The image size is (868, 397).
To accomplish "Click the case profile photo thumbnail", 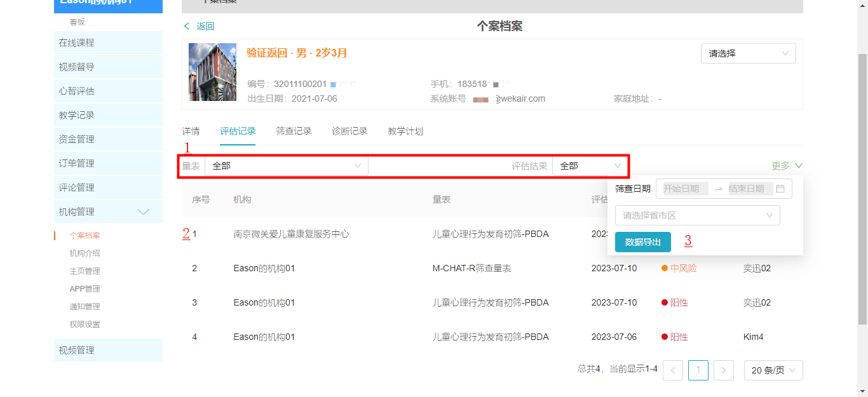I will pos(212,72).
